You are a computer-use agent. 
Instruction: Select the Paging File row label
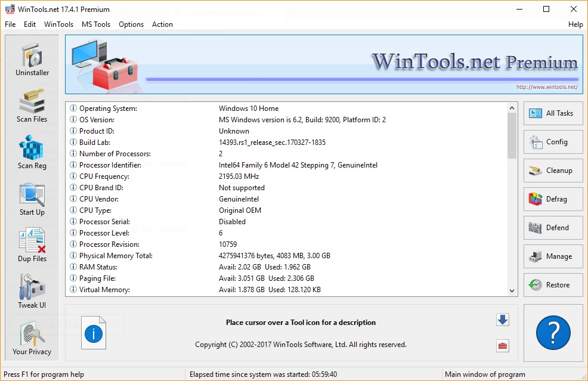click(x=97, y=278)
